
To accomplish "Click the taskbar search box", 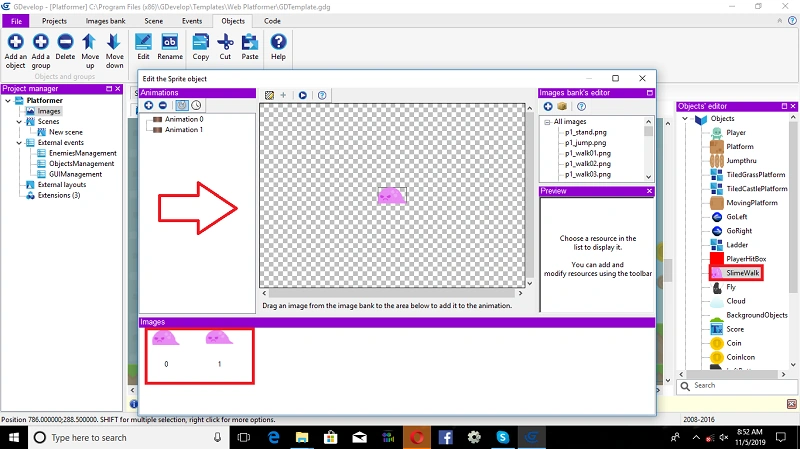I will pyautogui.click(x=128, y=438).
